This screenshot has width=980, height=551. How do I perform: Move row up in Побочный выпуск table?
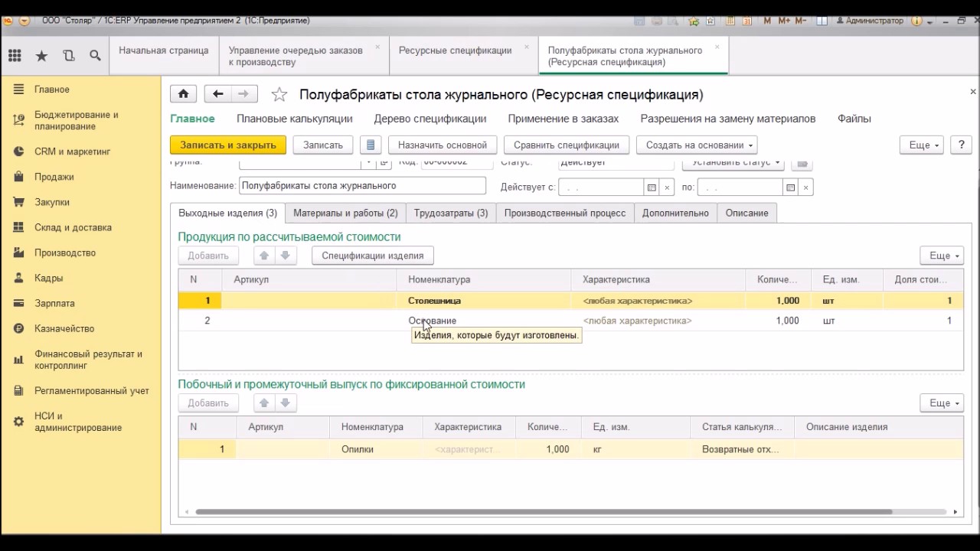(x=264, y=403)
